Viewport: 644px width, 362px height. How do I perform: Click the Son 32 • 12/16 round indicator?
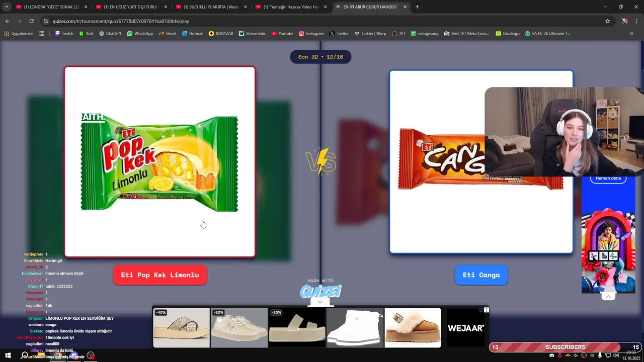point(320,57)
